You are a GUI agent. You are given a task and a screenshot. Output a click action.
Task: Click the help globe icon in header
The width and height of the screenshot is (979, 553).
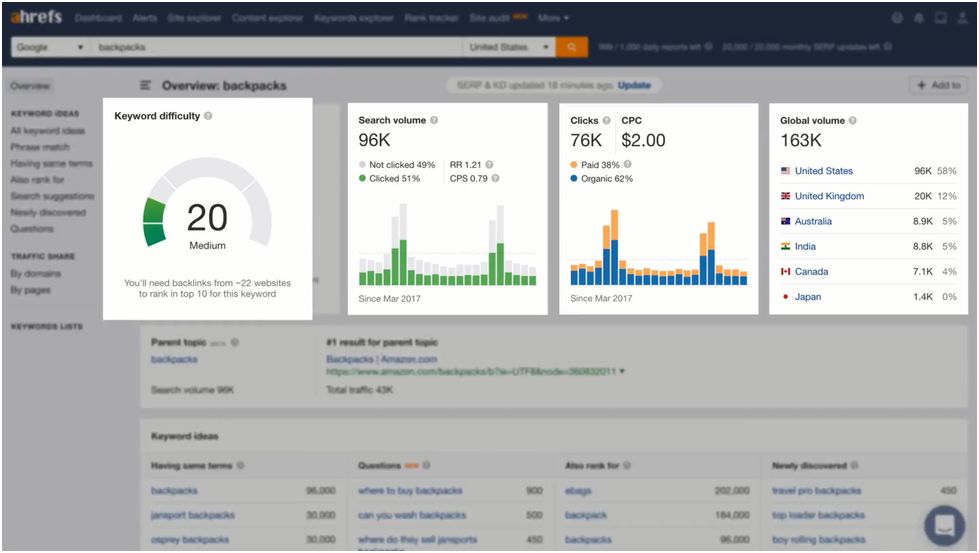click(x=897, y=18)
